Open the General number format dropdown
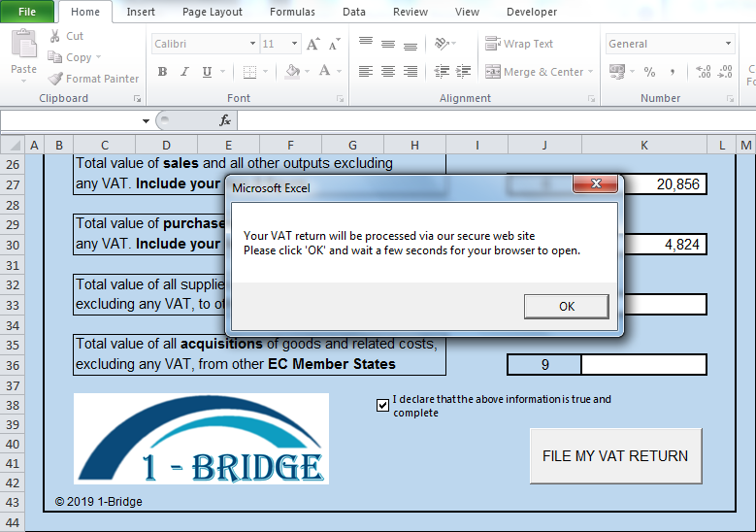 click(728, 44)
